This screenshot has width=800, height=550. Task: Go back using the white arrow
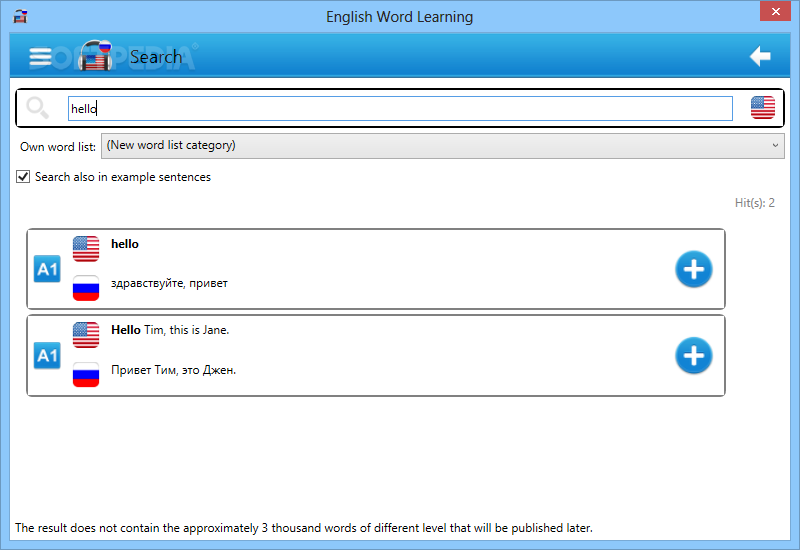point(760,56)
